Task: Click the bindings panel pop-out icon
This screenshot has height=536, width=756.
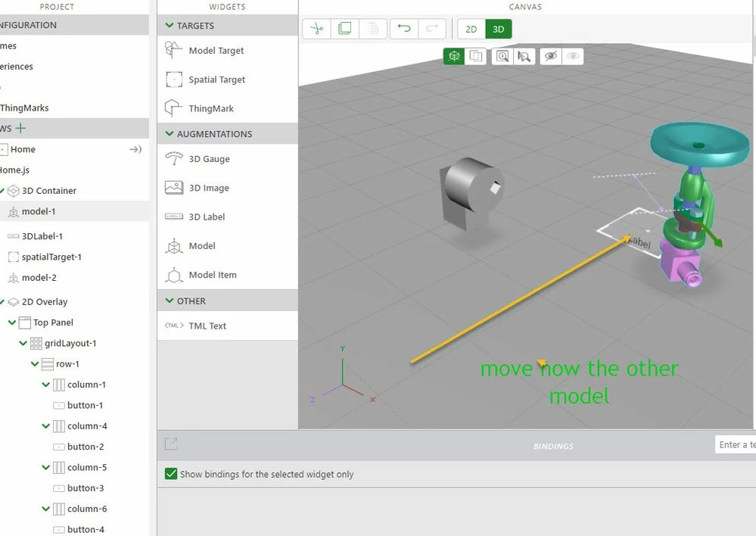Action: click(x=171, y=444)
